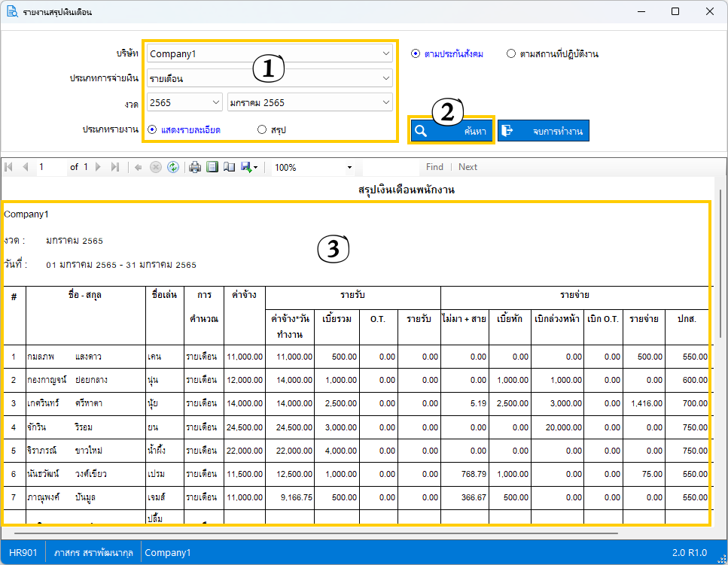Open the บริษัท Company1 dropdown

click(270, 53)
